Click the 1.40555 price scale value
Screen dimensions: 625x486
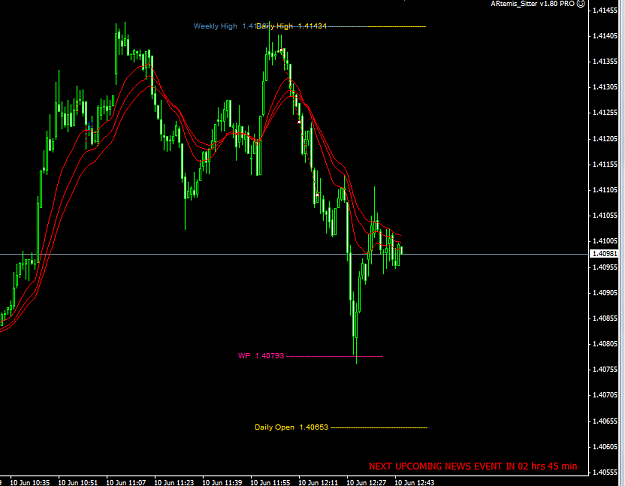[x=605, y=472]
